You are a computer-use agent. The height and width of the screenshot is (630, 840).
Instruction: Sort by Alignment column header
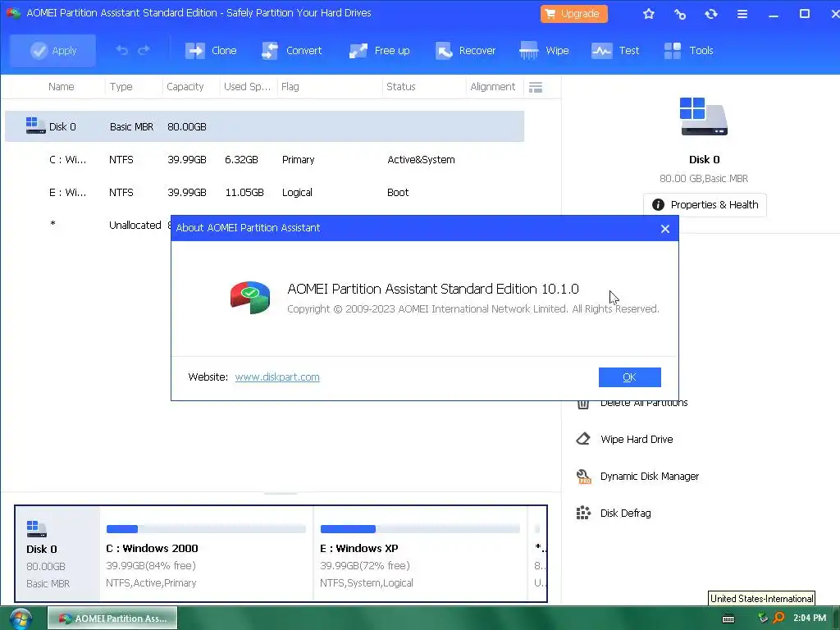click(x=492, y=87)
